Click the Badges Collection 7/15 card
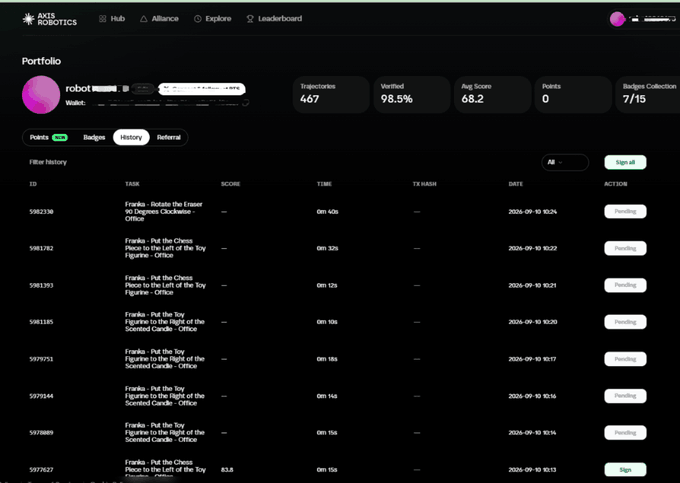The width and height of the screenshot is (680, 483). click(648, 95)
